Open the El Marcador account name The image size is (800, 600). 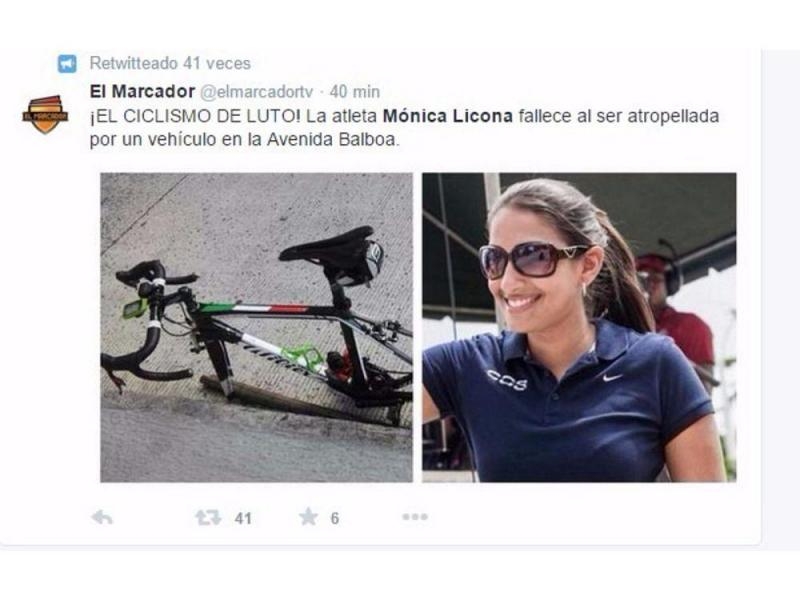click(142, 92)
